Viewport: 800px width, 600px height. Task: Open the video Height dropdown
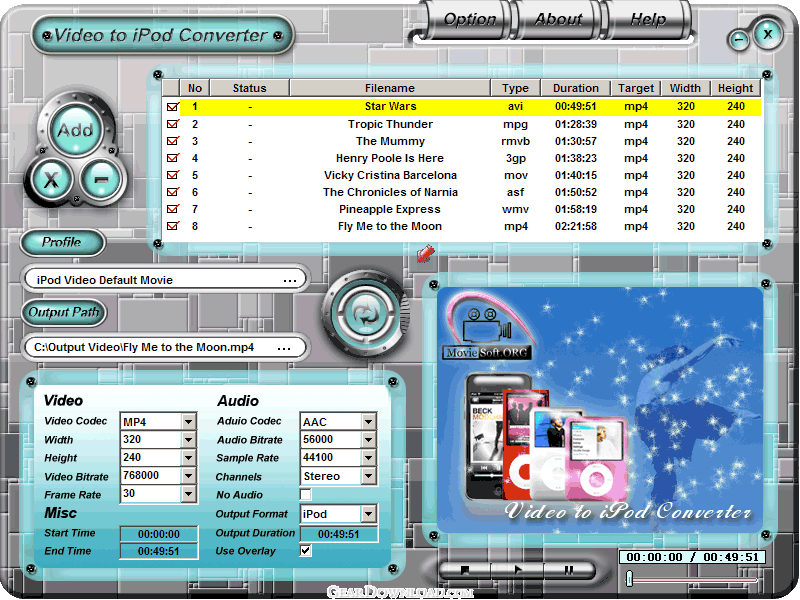[188, 458]
